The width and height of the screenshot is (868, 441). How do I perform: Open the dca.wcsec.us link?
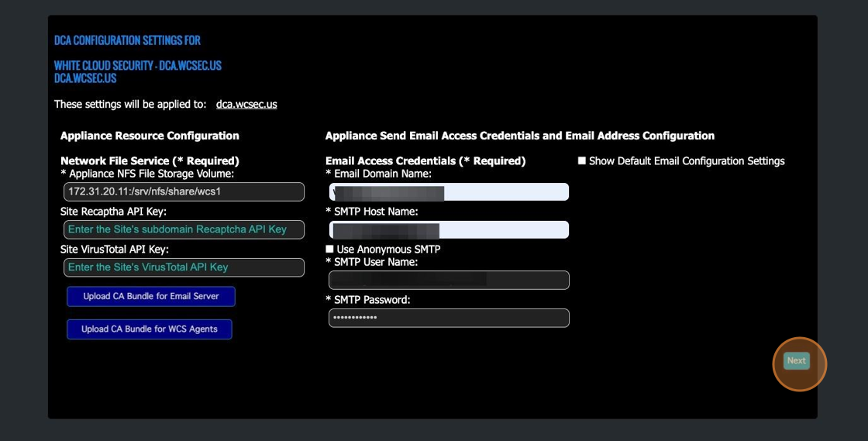point(246,104)
